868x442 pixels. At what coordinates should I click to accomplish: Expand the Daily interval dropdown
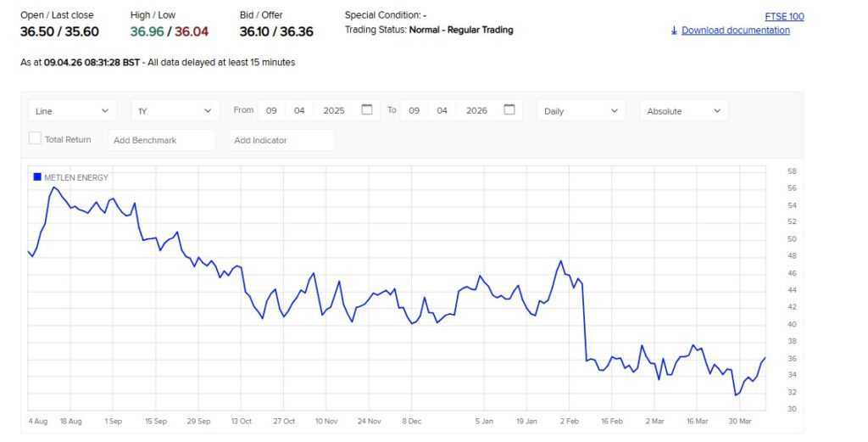[581, 111]
